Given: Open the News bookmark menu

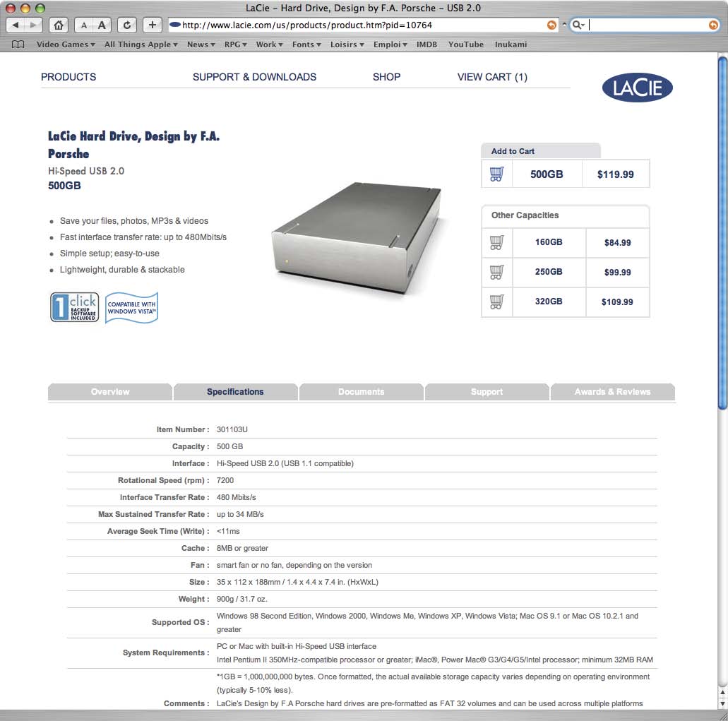Looking at the screenshot, I should [x=201, y=44].
